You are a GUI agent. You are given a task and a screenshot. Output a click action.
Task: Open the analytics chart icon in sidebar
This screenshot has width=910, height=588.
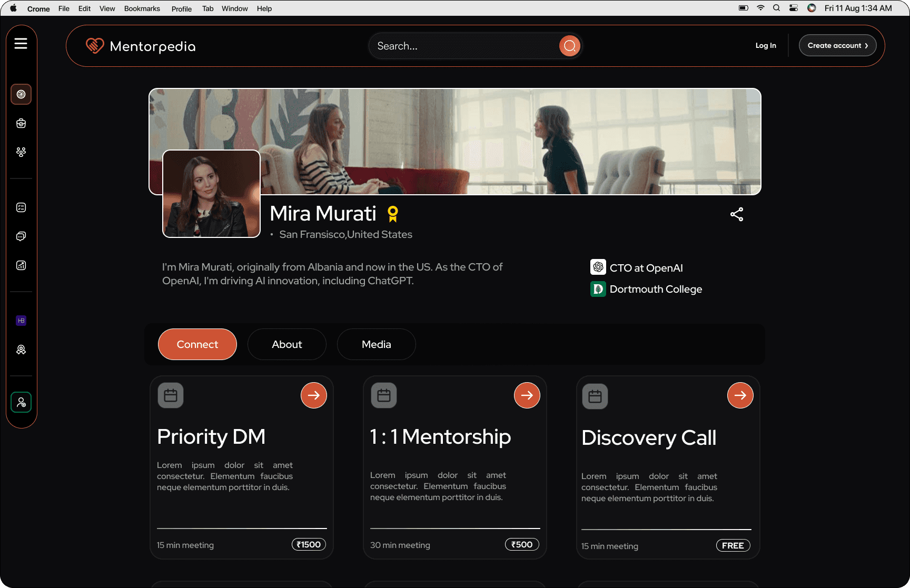click(x=21, y=265)
